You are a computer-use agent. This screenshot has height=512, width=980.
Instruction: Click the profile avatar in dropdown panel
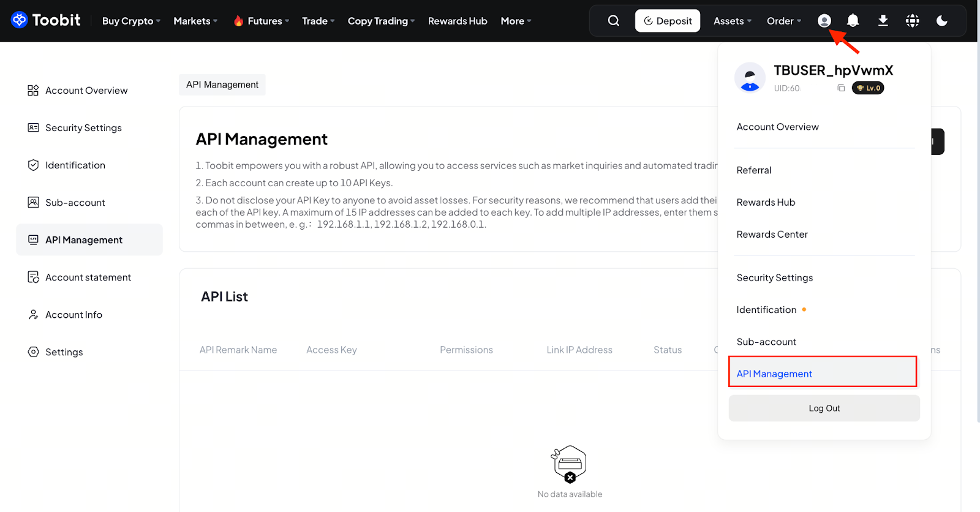pos(750,78)
